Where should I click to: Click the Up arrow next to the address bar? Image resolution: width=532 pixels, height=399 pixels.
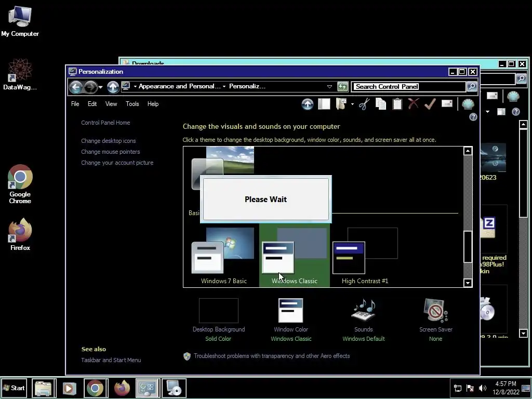coord(113,87)
